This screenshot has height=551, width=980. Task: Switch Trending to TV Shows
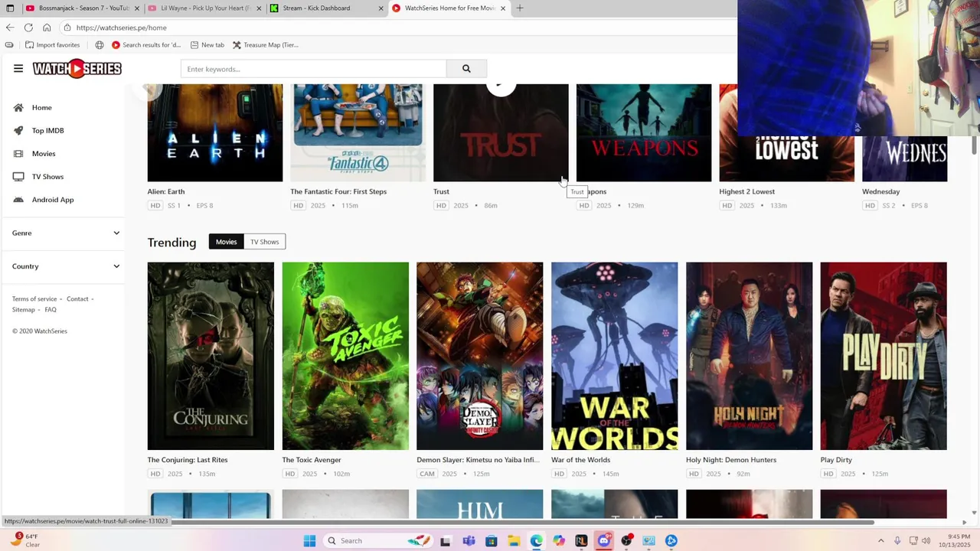pyautogui.click(x=264, y=242)
